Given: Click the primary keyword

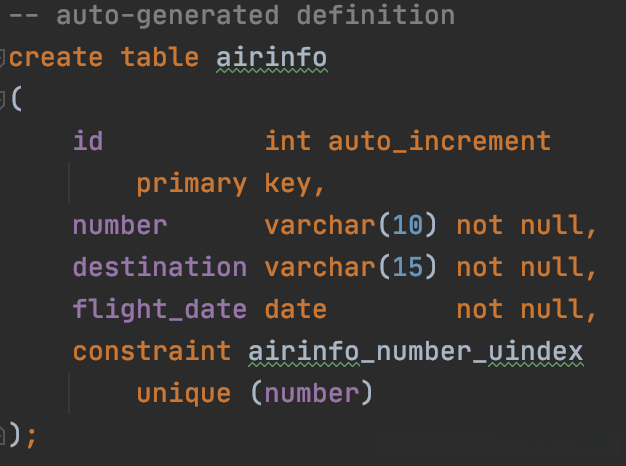Looking at the screenshot, I should (x=191, y=184).
